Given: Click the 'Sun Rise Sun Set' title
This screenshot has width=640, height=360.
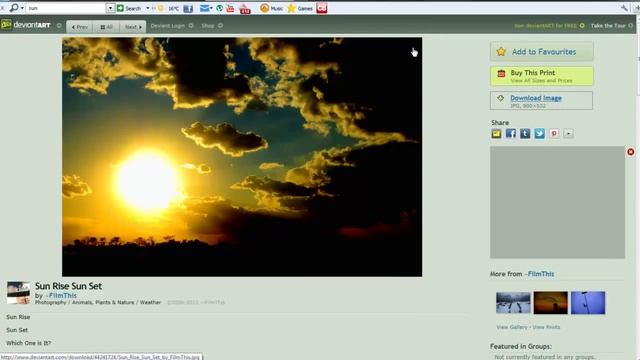Looking at the screenshot, I should click(68, 286).
